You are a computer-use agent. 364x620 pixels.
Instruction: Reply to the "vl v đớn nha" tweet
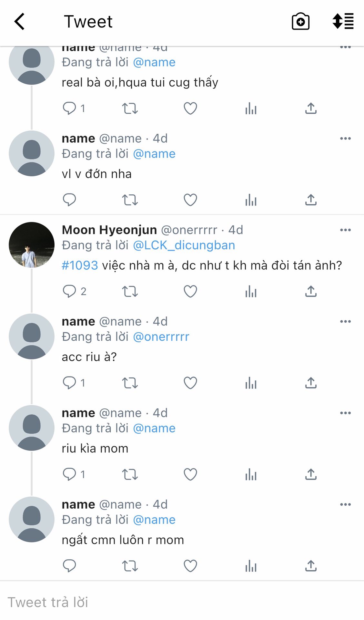[x=69, y=200]
